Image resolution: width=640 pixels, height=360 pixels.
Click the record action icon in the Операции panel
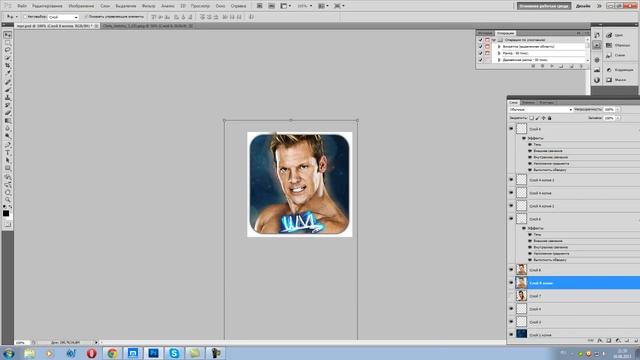click(x=542, y=66)
